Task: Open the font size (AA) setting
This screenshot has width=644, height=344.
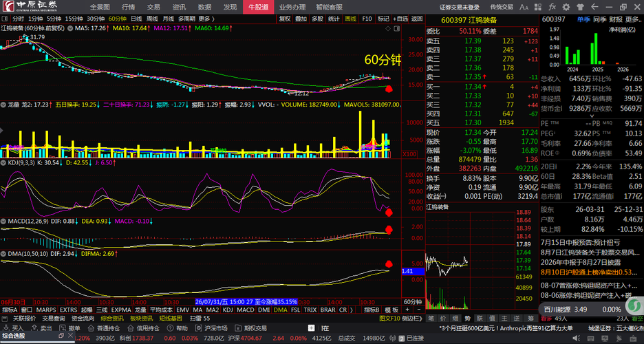Action: pos(524,7)
